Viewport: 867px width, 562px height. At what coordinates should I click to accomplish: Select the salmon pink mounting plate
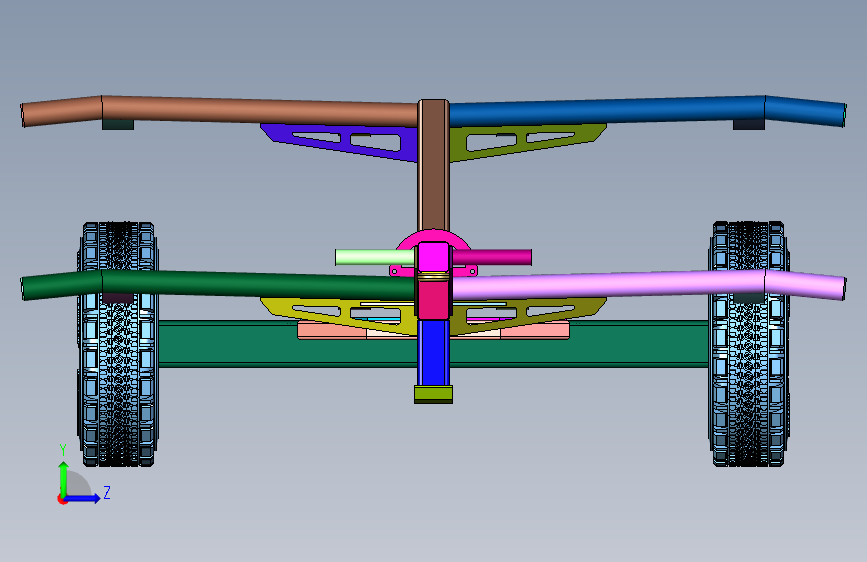332,331
